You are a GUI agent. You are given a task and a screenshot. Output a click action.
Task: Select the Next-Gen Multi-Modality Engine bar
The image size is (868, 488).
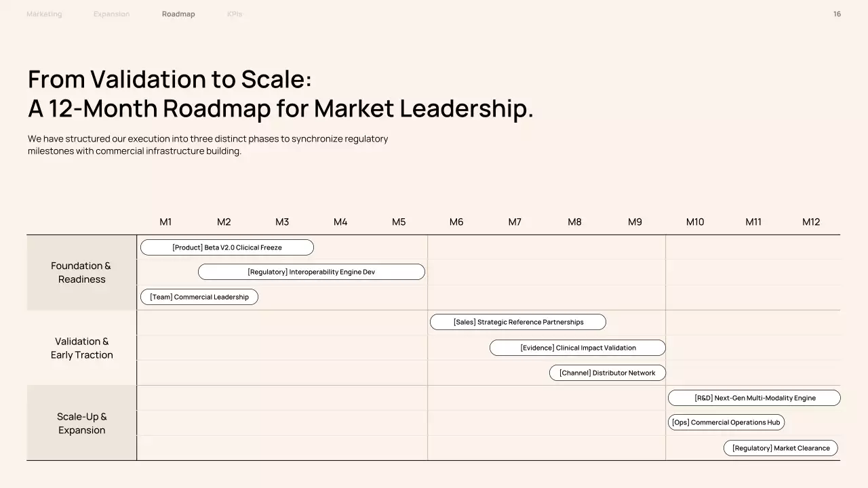[x=754, y=398]
